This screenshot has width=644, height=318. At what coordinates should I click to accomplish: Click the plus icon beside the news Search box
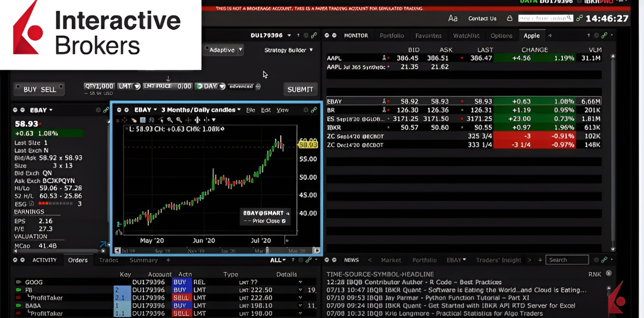tap(540, 260)
